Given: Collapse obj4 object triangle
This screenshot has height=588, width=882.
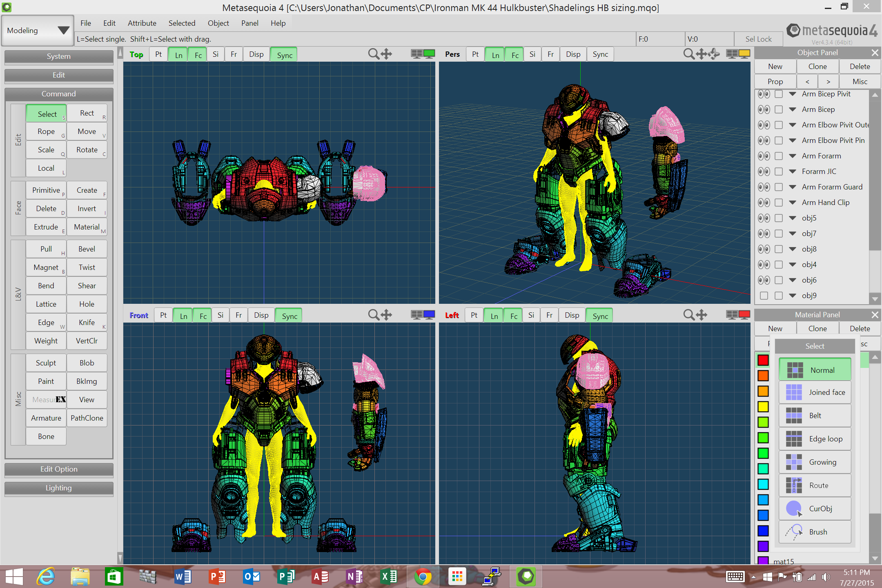Looking at the screenshot, I should click(793, 265).
